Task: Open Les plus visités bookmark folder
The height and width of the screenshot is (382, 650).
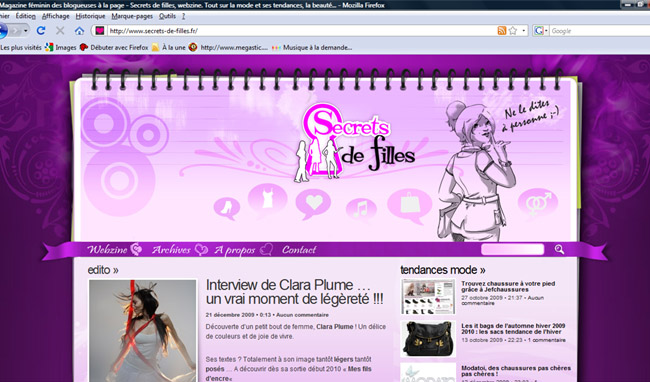Action: coord(21,48)
